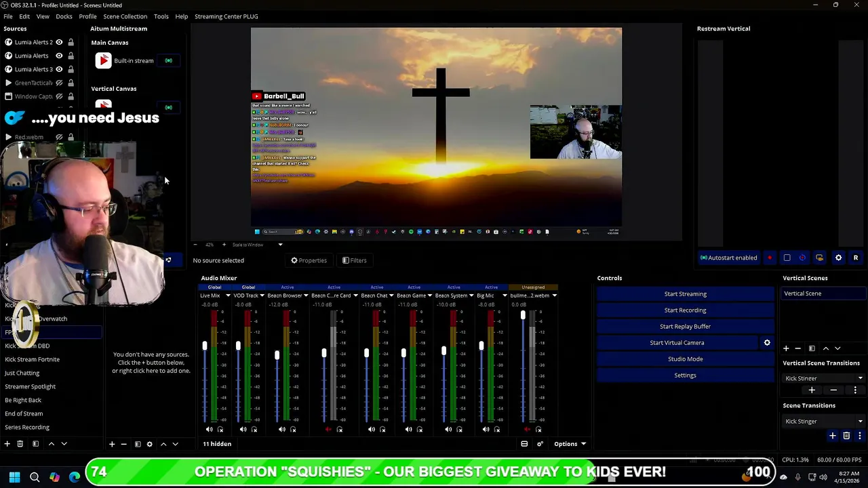Mute the VOD Track speaker icon
868x488 pixels.
click(243, 429)
